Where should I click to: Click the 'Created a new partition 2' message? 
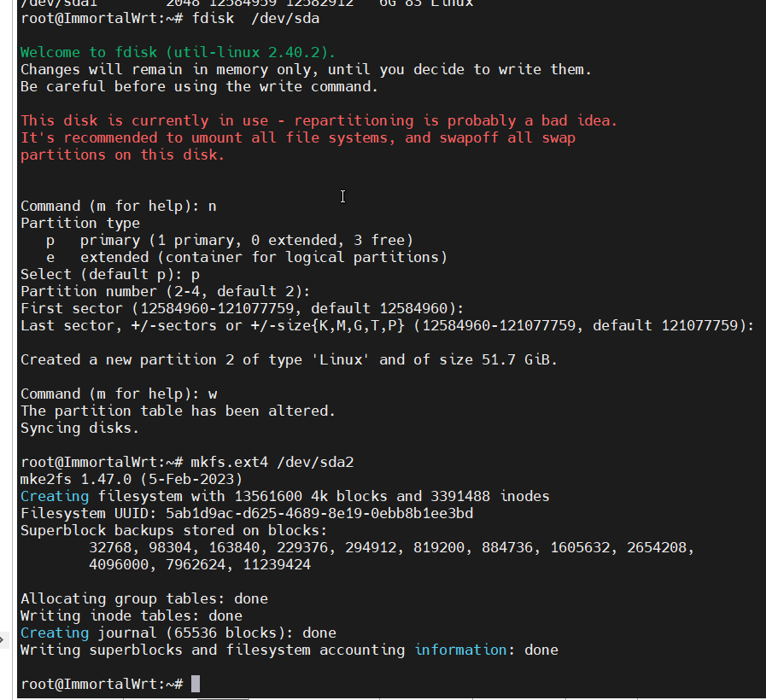pos(289,359)
